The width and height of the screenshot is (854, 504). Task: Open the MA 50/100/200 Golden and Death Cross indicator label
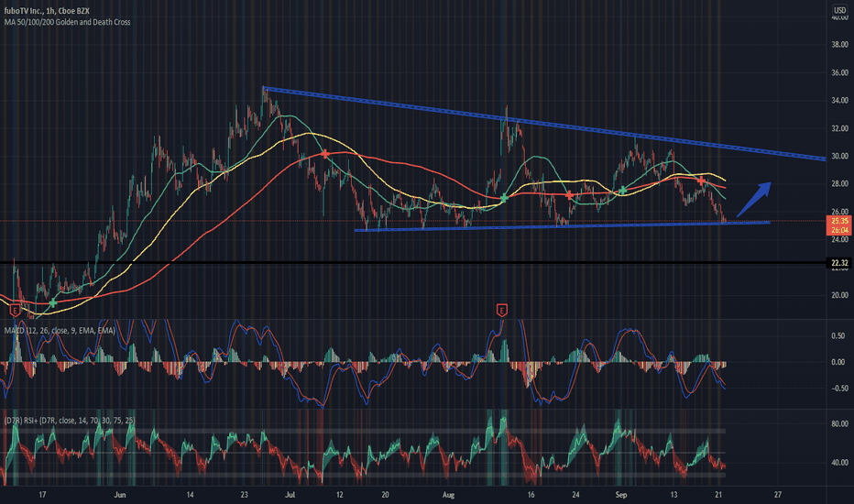click(67, 22)
